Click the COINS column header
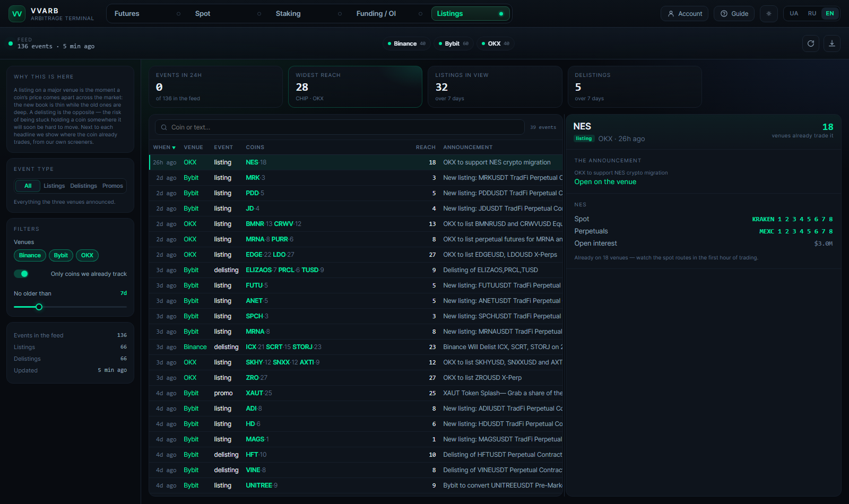849x504 pixels. pos(255,147)
